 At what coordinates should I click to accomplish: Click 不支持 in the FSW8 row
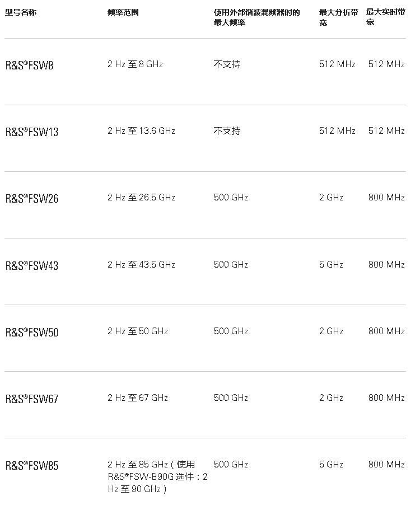point(227,64)
